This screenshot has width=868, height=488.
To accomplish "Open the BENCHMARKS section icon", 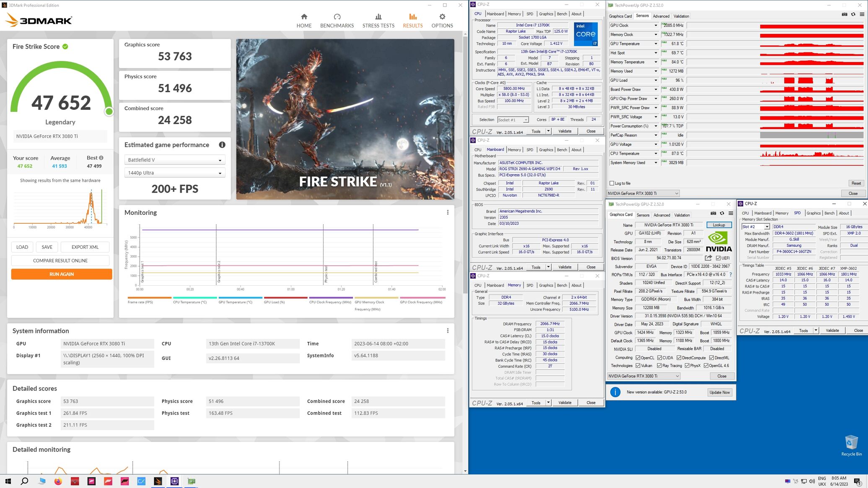I will 337,17.
